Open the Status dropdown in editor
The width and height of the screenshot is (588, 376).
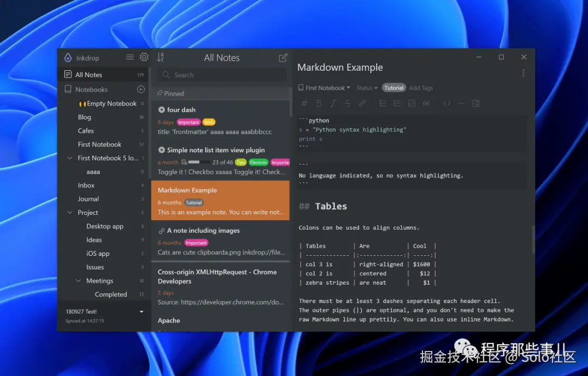tap(367, 88)
